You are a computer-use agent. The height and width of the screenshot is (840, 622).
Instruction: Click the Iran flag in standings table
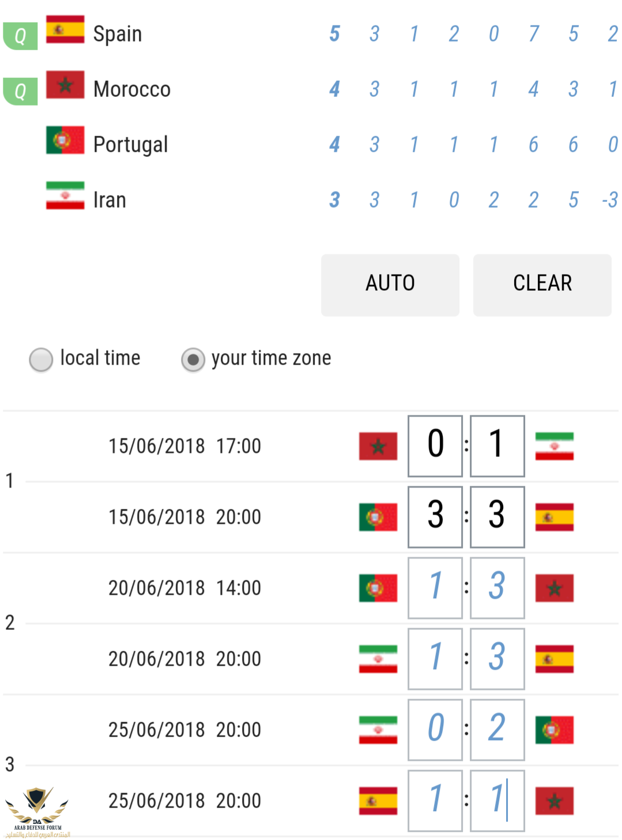[65, 196]
